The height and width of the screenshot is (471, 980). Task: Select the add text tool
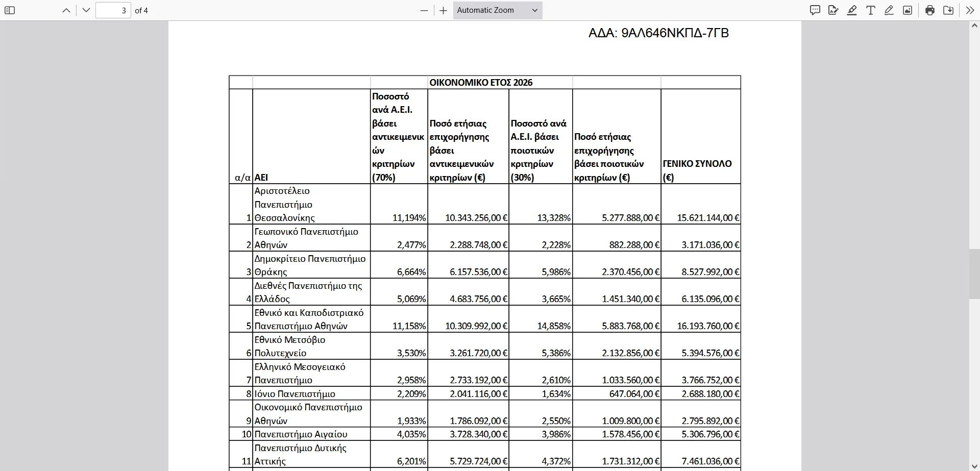871,10
